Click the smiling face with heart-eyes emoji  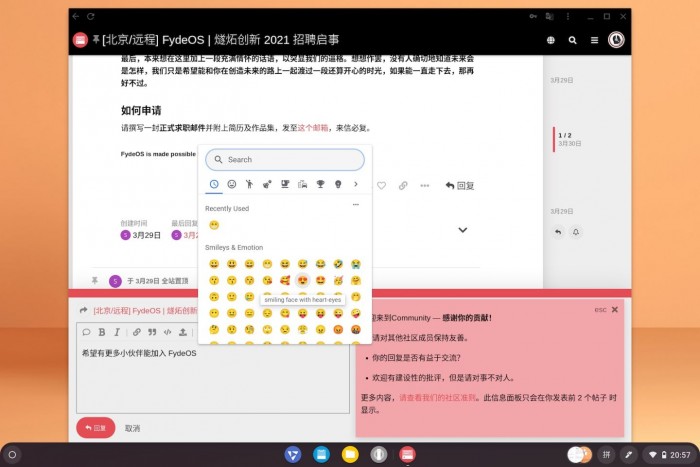click(302, 280)
